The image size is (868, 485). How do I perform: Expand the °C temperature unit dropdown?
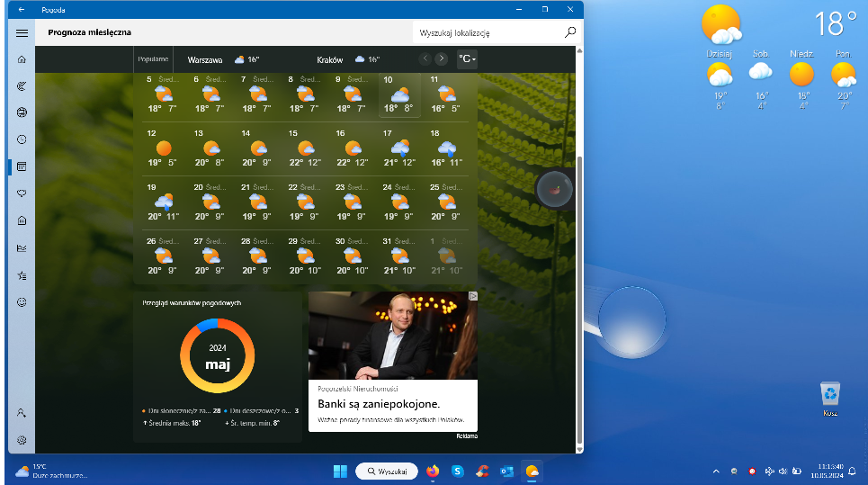coord(467,59)
